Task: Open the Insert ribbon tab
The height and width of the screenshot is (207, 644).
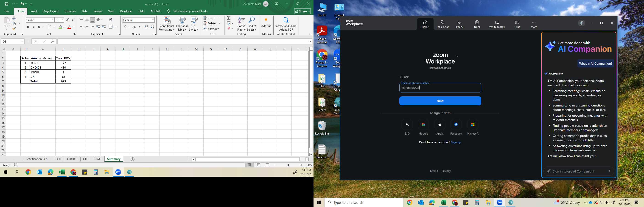Action: click(34, 11)
